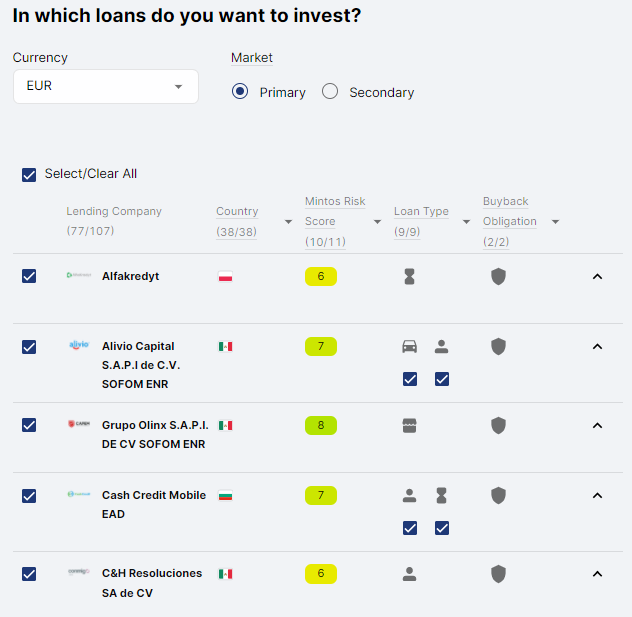The height and width of the screenshot is (617, 632).
Task: Uncheck the car loan checkbox under Alivio Capital
Action: pos(409,379)
